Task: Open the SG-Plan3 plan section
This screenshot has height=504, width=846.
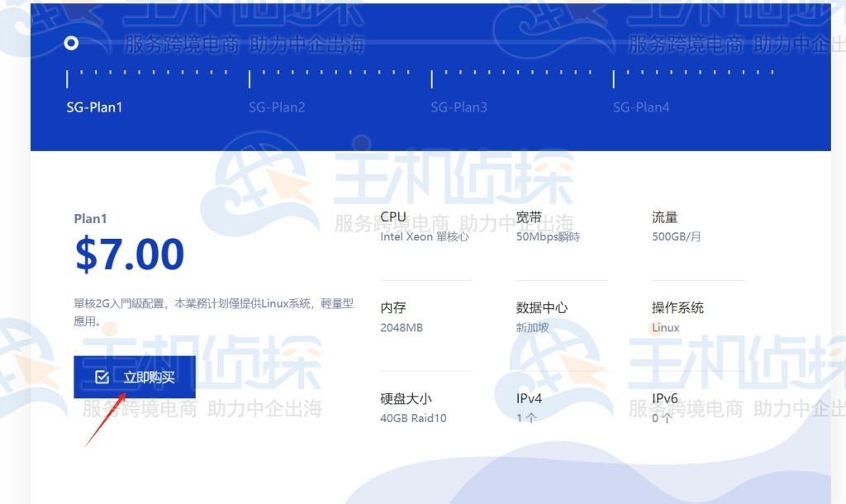Action: tap(459, 107)
